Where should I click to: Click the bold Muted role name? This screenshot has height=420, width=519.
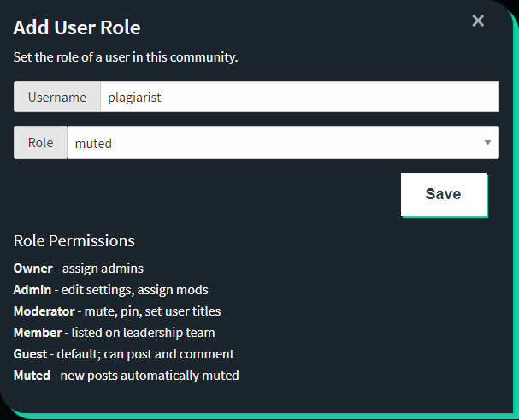(32, 376)
